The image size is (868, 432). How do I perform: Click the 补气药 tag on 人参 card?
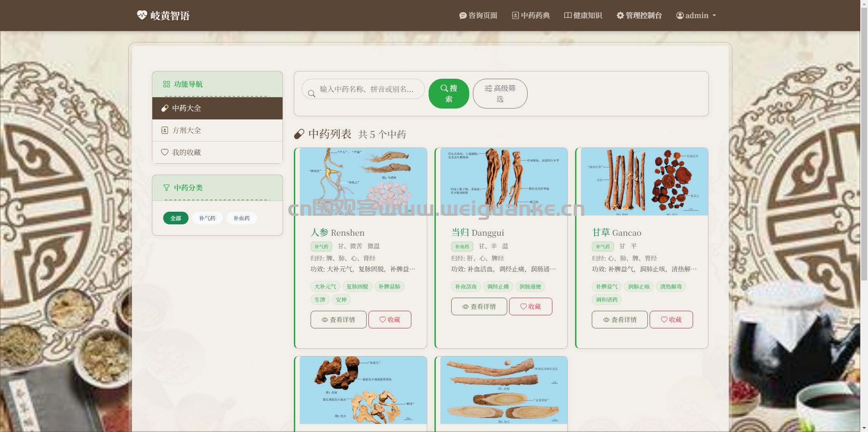(321, 247)
